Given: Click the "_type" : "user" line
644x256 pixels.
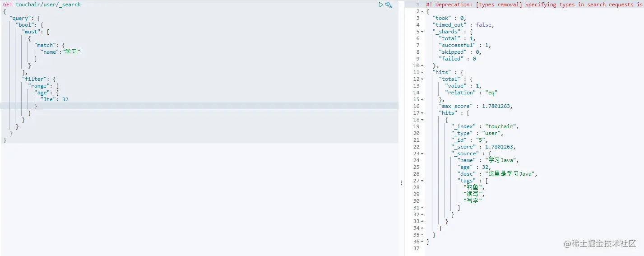Looking at the screenshot, I should 477,133.
